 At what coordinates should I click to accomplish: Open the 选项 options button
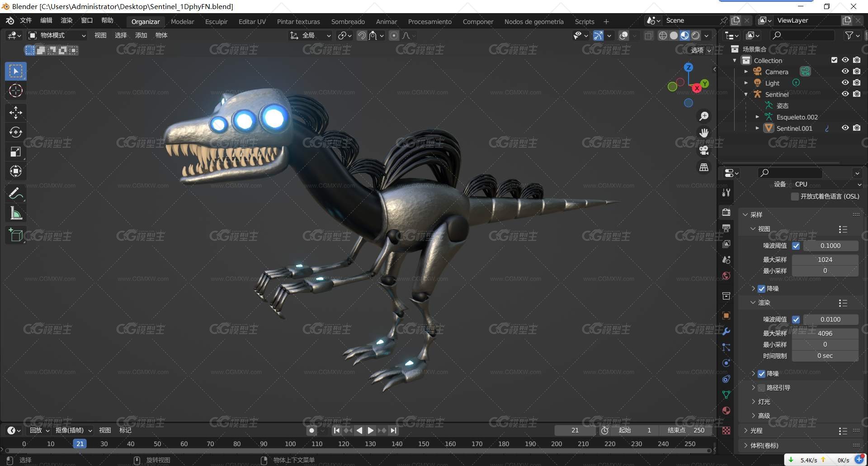(x=701, y=50)
